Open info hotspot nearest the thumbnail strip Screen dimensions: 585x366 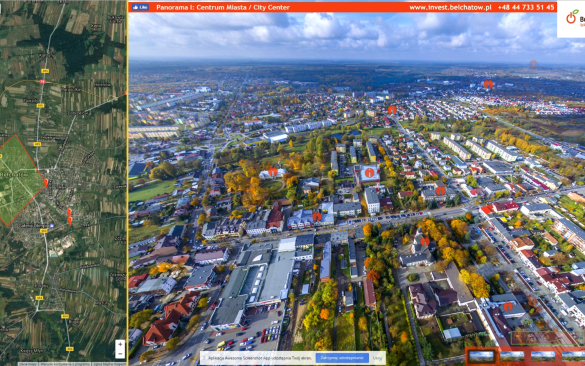508,307
